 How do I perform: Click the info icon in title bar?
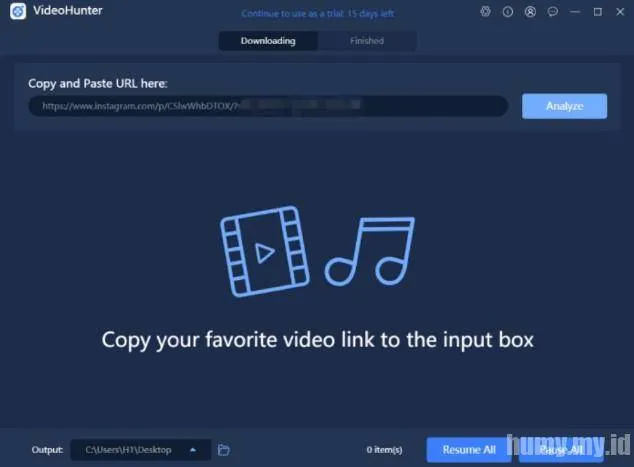pyautogui.click(x=508, y=12)
